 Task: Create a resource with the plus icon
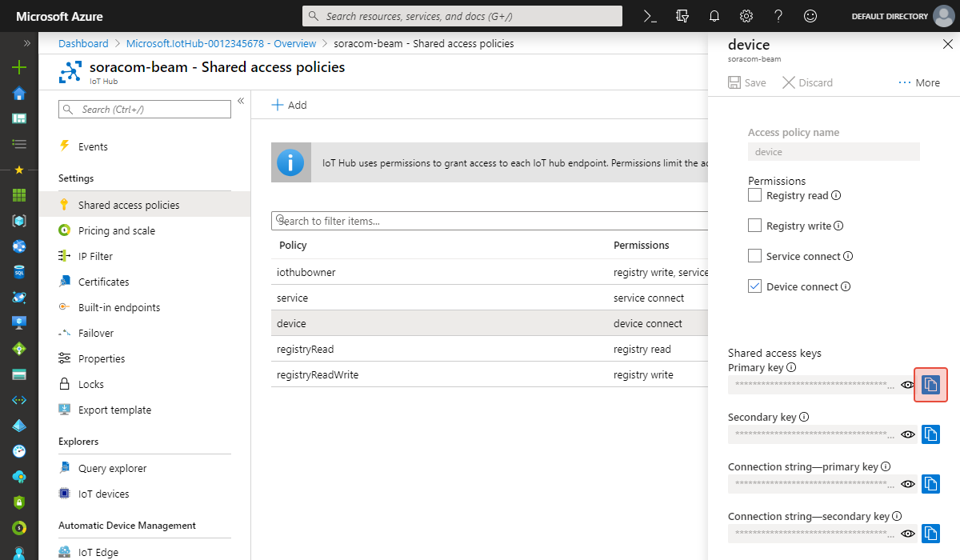coord(18,68)
